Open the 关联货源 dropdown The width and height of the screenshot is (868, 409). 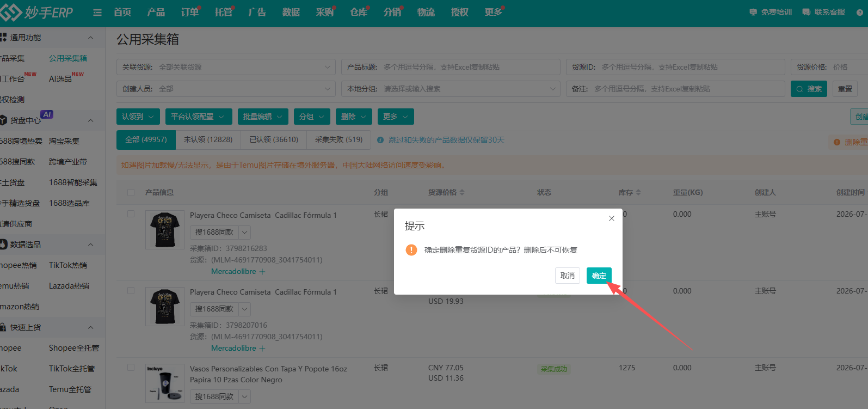coord(226,67)
